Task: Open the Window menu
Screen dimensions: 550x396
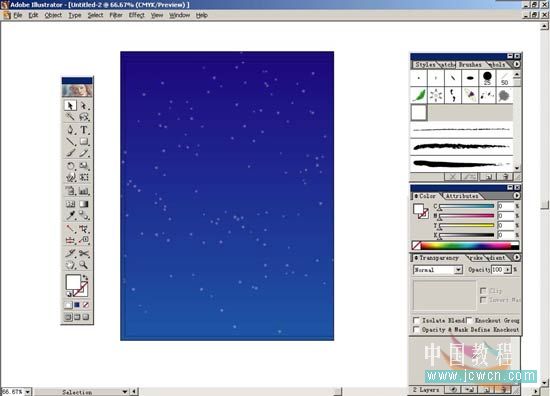Action: click(x=180, y=15)
